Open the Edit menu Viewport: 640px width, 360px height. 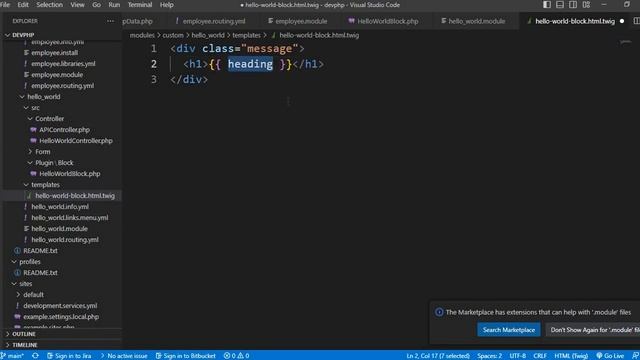pos(23,5)
